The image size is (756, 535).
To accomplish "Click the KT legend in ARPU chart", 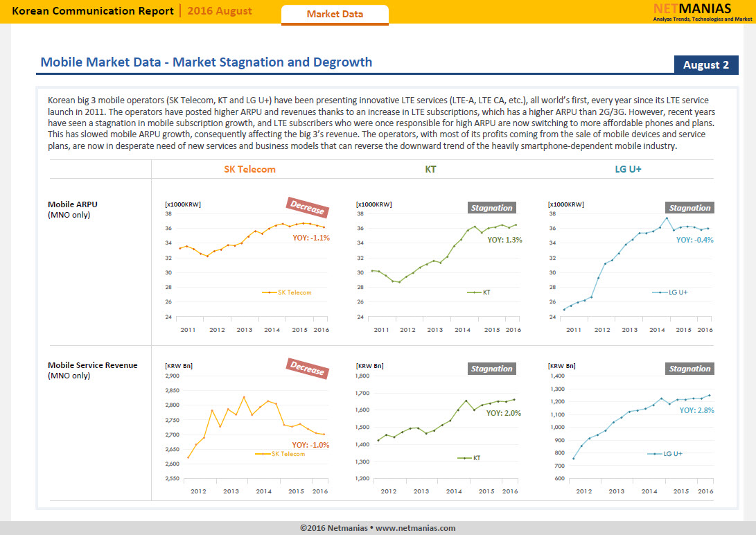I will coord(479,292).
